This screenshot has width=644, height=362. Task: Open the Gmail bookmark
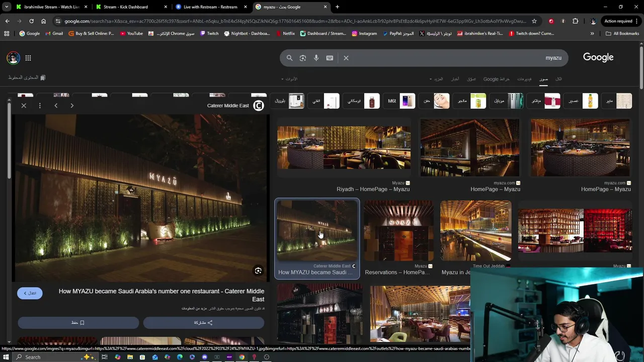[x=54, y=34]
